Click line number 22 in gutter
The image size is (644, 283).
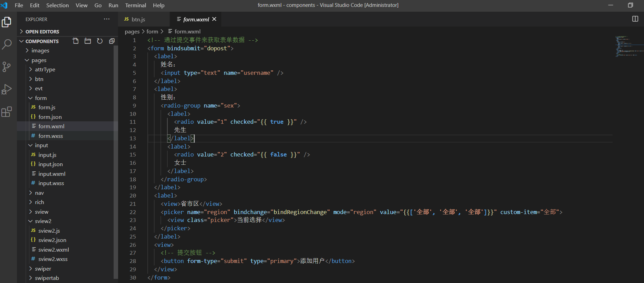pyautogui.click(x=133, y=212)
